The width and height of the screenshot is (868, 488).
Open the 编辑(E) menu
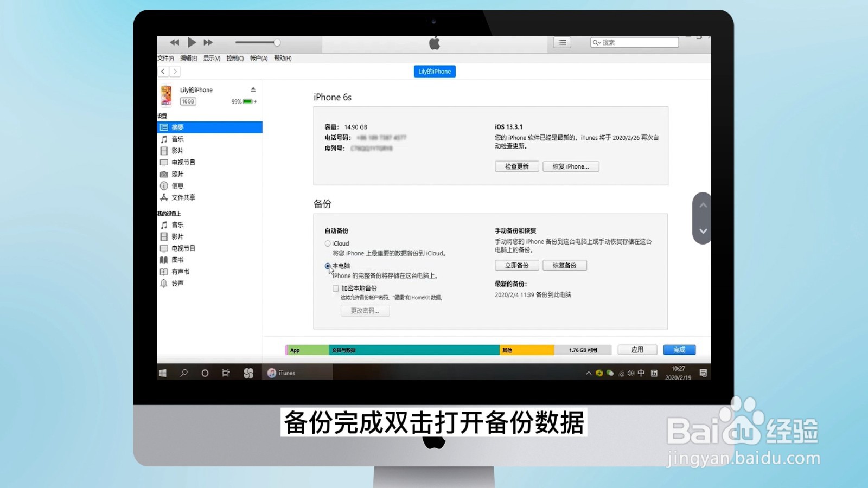(189, 58)
